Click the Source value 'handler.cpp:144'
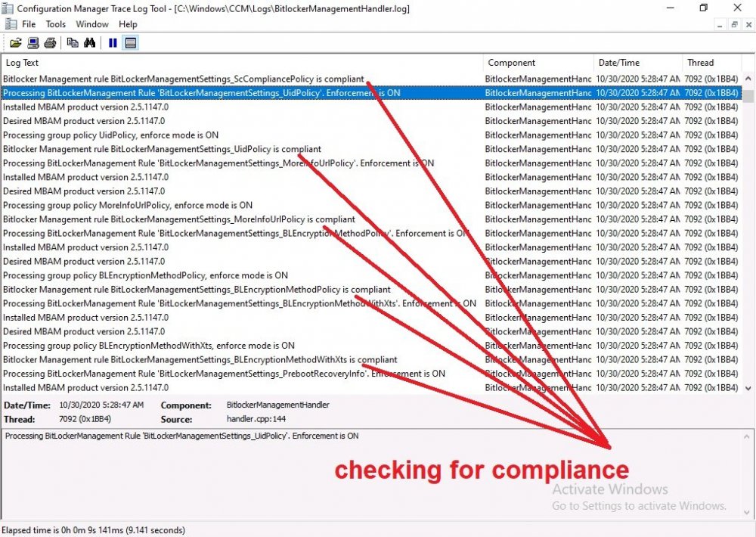The image size is (756, 537). click(256, 419)
